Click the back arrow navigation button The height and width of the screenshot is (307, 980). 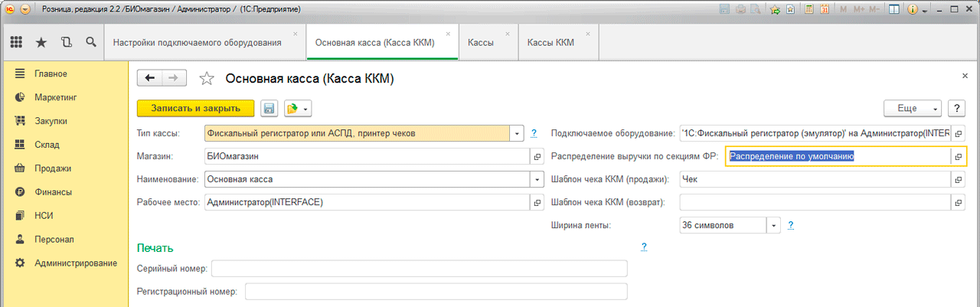coord(149,78)
